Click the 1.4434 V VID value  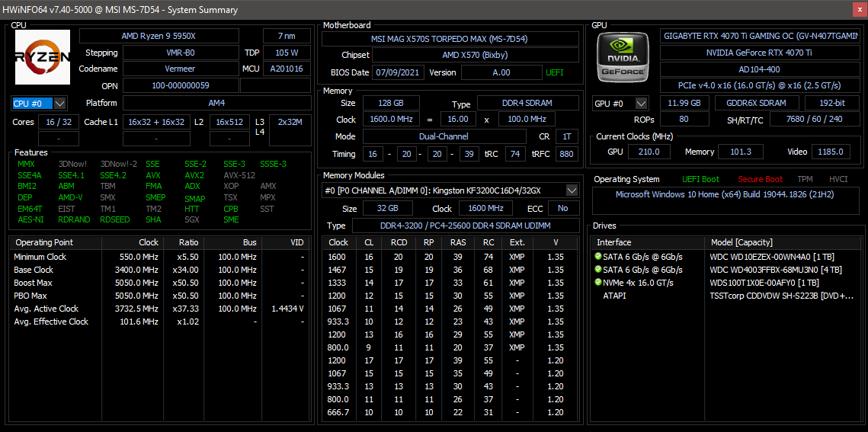coord(287,309)
